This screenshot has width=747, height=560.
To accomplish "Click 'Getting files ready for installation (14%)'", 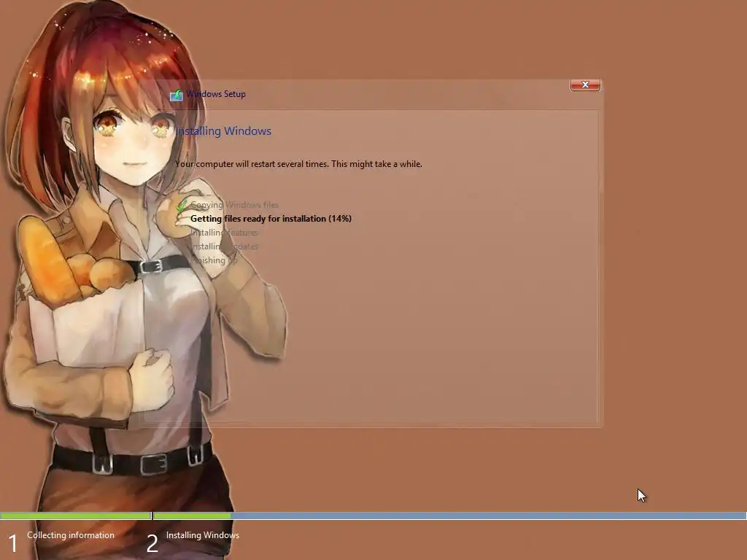I will [x=271, y=219].
